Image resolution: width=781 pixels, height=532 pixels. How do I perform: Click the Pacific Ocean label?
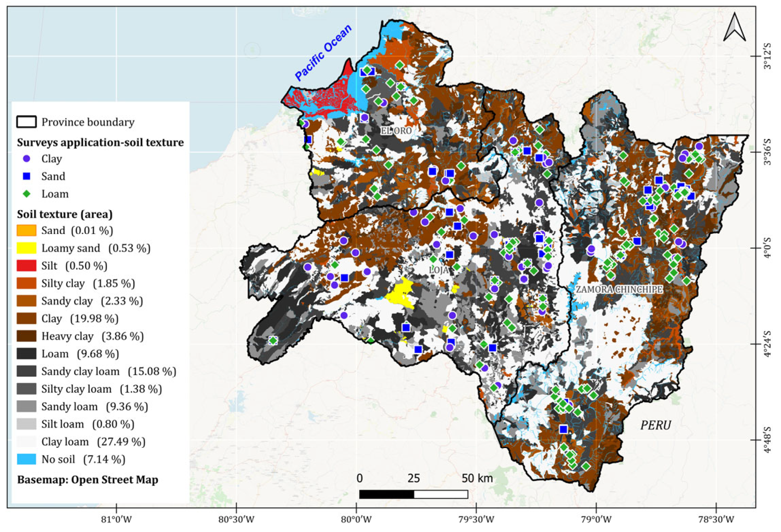click(323, 53)
